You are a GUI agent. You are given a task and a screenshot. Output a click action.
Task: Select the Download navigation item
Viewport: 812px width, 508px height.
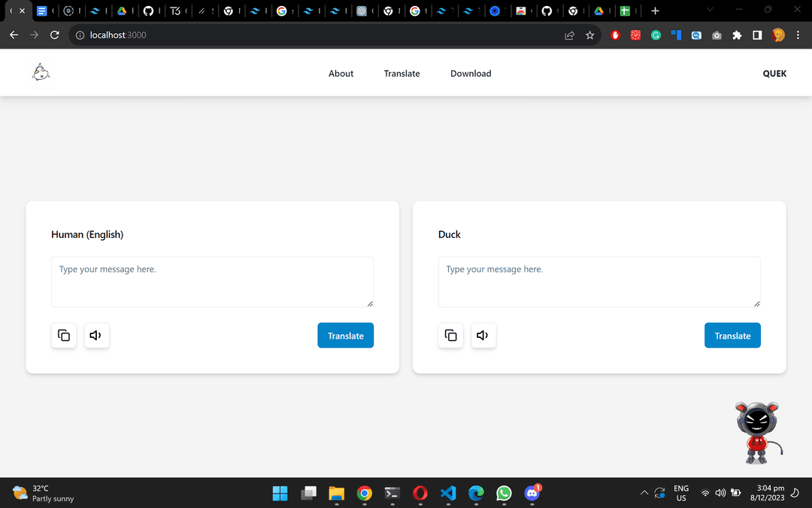click(x=471, y=73)
